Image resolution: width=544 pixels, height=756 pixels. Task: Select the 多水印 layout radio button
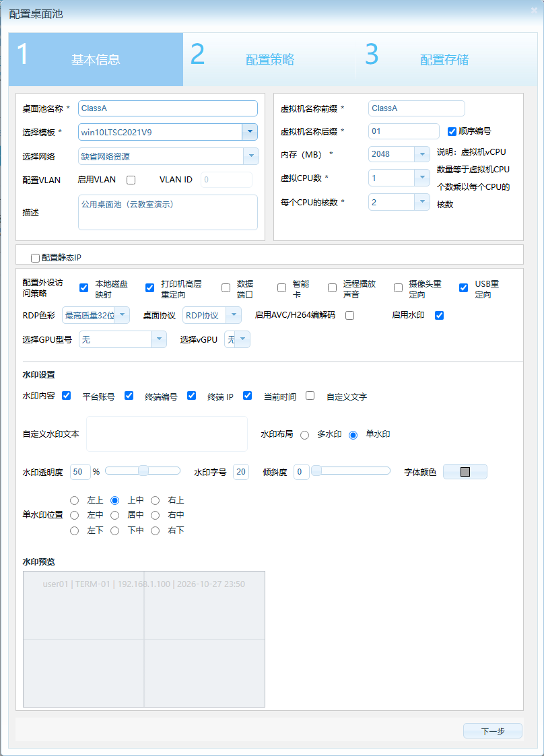[x=305, y=435]
